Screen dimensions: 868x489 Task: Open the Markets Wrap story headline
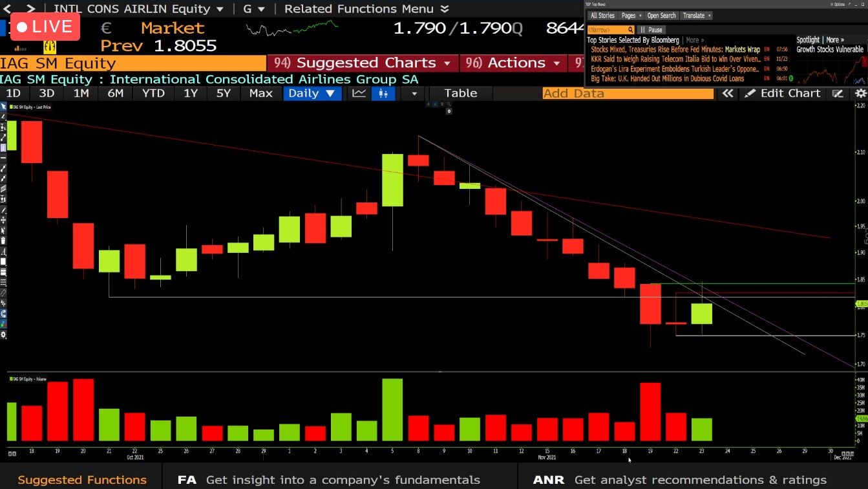675,49
